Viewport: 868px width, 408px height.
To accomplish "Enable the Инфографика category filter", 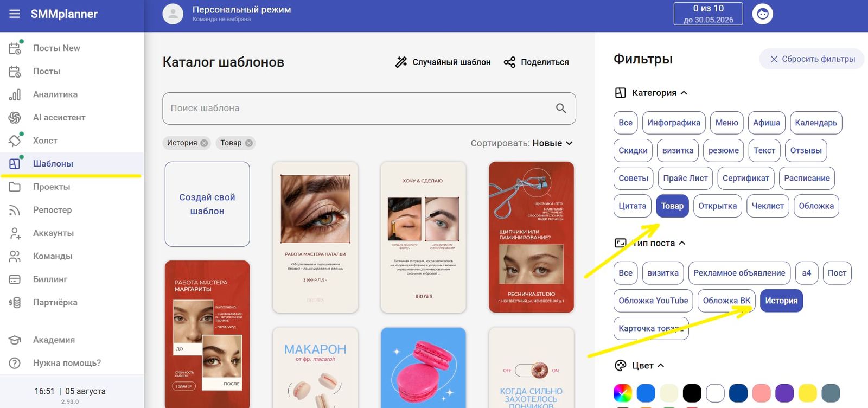I will (x=673, y=123).
